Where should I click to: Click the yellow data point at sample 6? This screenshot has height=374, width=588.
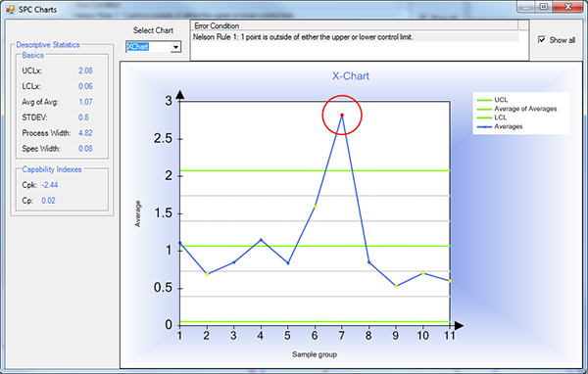[x=315, y=207]
